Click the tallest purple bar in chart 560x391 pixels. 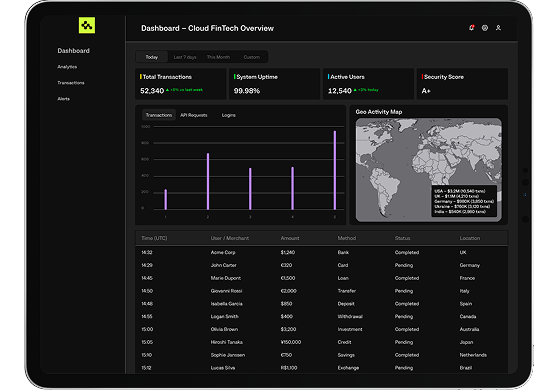(335, 170)
